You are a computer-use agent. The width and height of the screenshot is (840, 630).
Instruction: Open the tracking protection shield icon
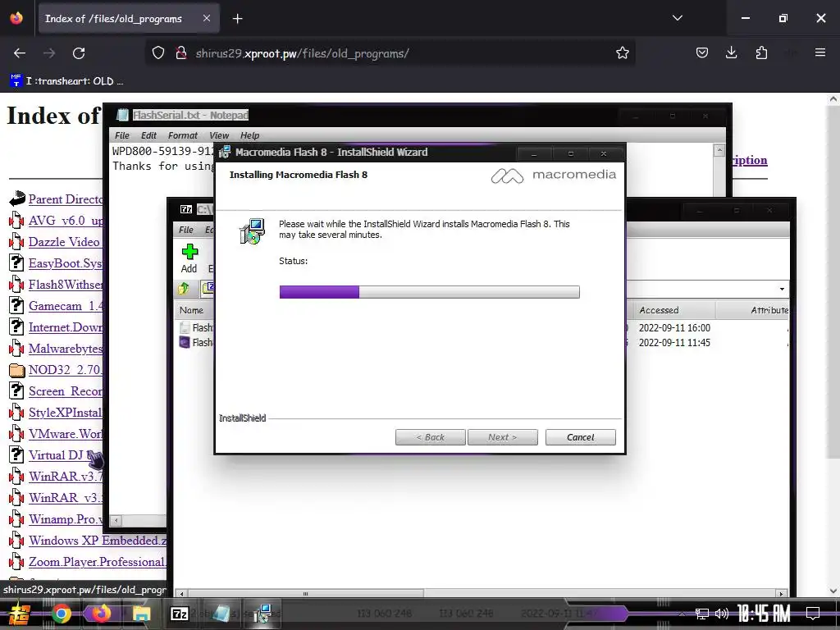[x=158, y=53]
